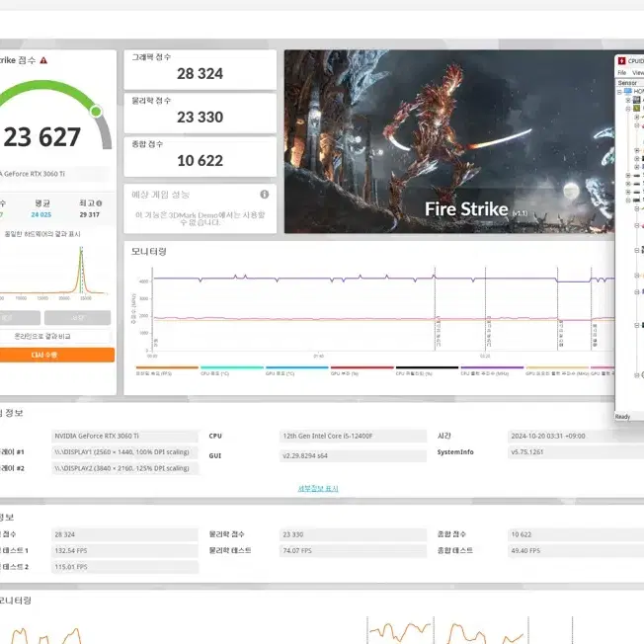Click the 74.07 FPS physics test value

(354, 551)
